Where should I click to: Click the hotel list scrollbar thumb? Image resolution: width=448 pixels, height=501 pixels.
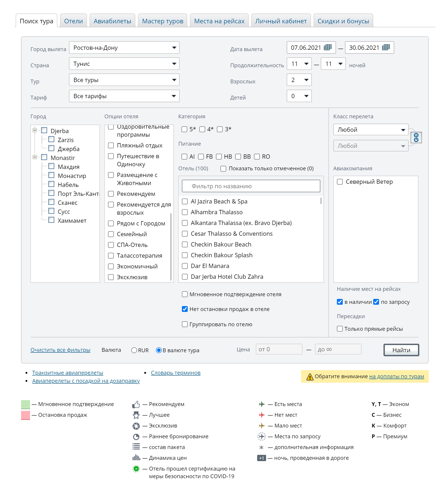[x=321, y=201]
